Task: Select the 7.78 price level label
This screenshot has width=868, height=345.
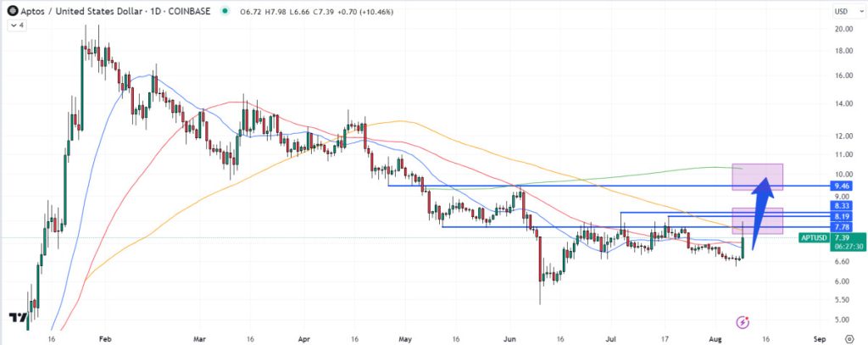Action: 842,227
